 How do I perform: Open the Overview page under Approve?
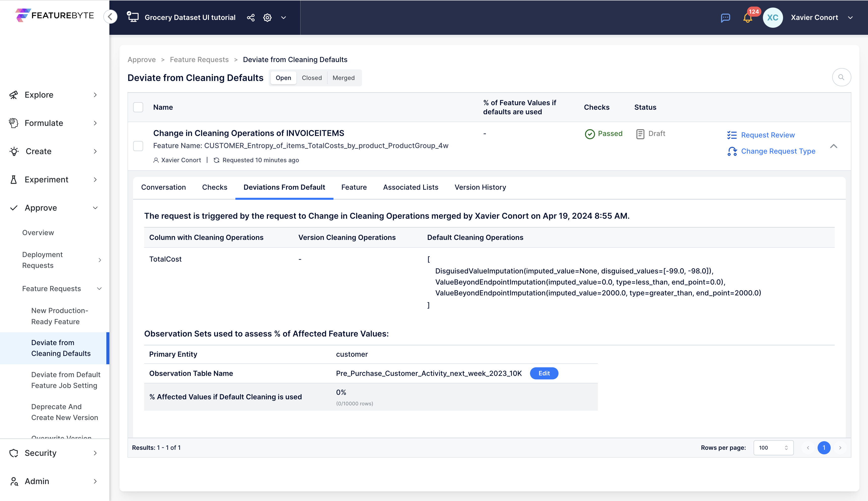tap(38, 233)
